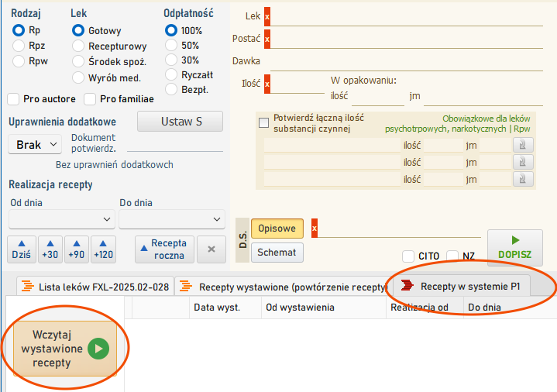Click the red X marker next to Lek field
Image resolution: width=557 pixels, height=392 pixels.
pyautogui.click(x=267, y=16)
